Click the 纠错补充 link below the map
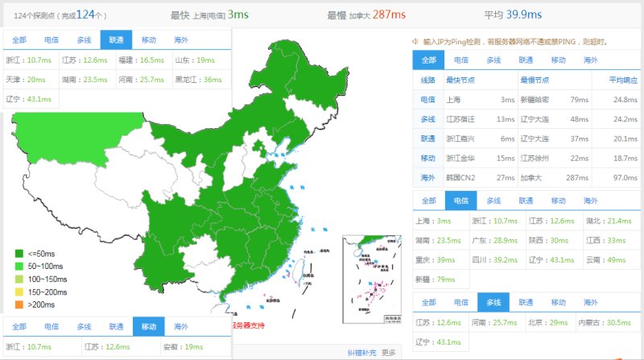Image resolution: width=644 pixels, height=360 pixels. coord(361,353)
